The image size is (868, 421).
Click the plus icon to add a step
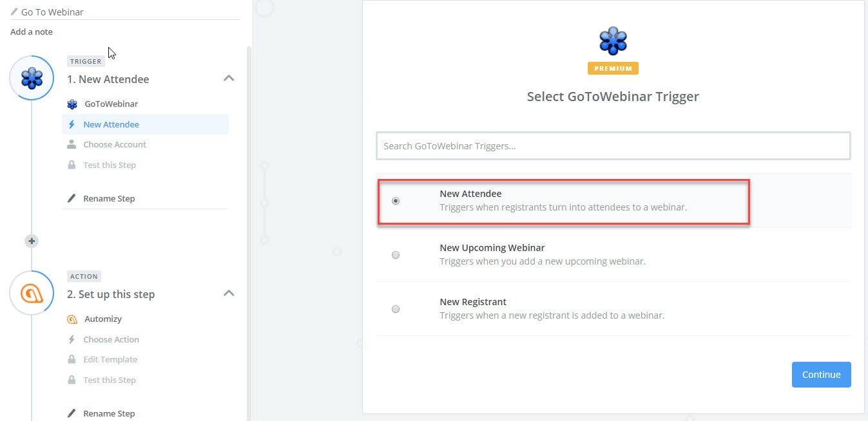pyautogui.click(x=32, y=241)
